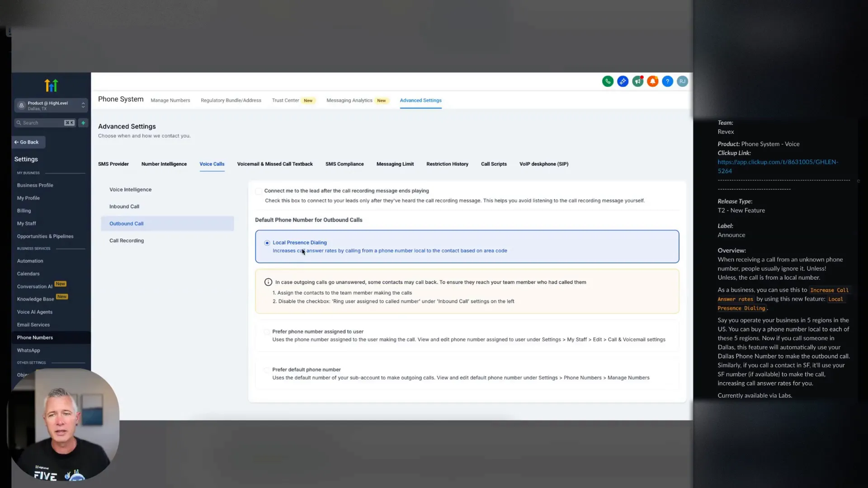This screenshot has height=488, width=868.
Task: Click the green phone dialer icon
Action: (x=608, y=81)
